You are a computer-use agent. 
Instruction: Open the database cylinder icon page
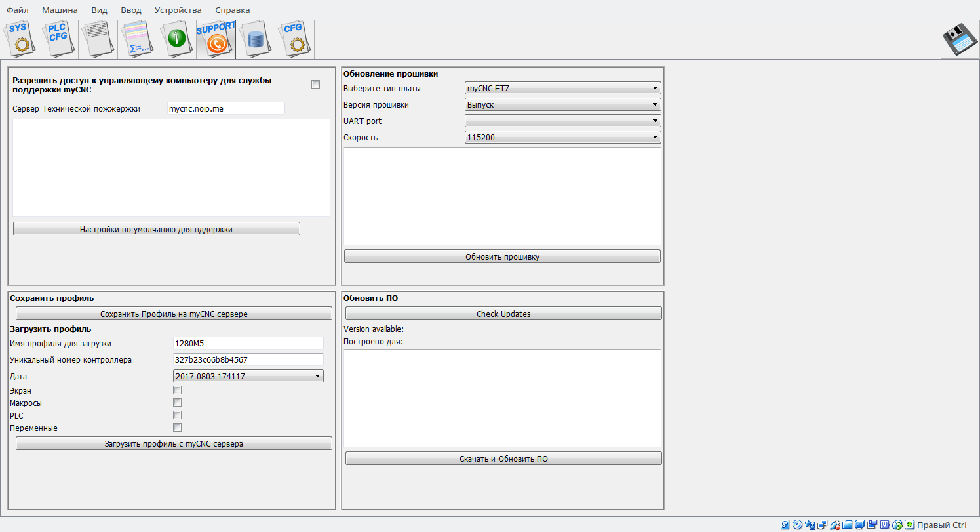(x=256, y=39)
